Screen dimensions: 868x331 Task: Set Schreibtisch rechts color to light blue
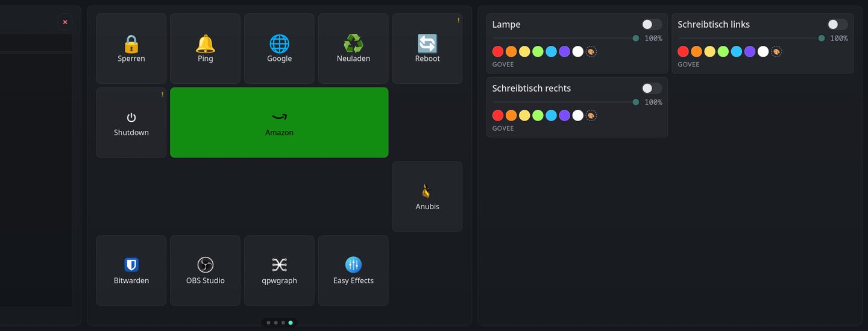coord(551,115)
